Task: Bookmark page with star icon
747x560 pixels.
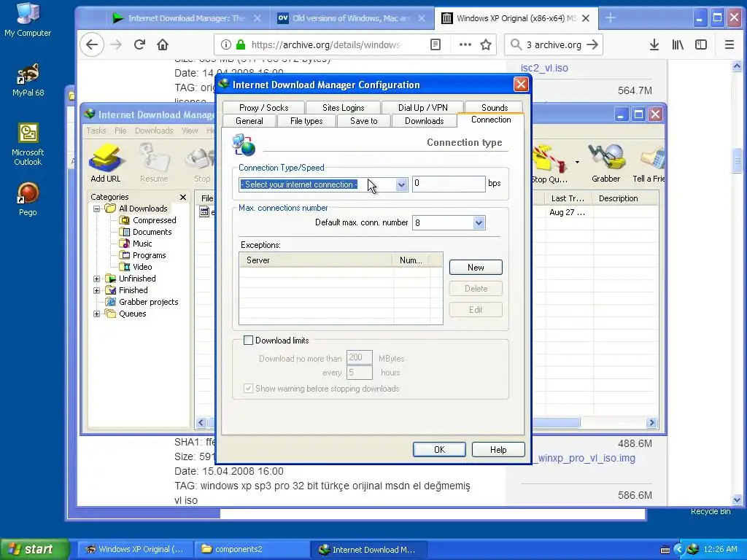Action: click(x=485, y=44)
